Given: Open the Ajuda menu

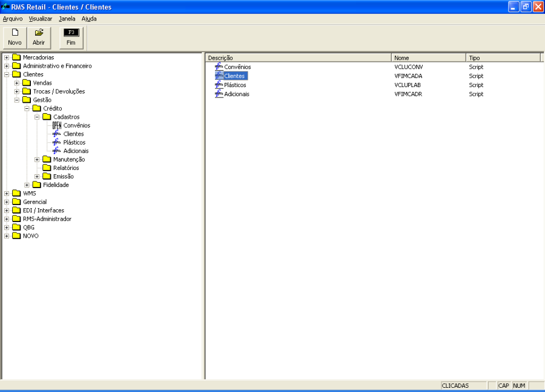Looking at the screenshot, I should pos(89,19).
